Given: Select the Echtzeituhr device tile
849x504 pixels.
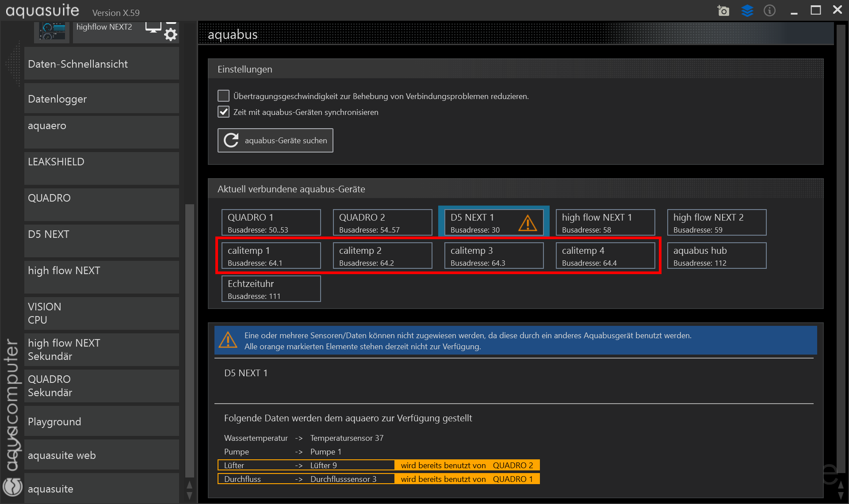Looking at the screenshot, I should 271,289.
